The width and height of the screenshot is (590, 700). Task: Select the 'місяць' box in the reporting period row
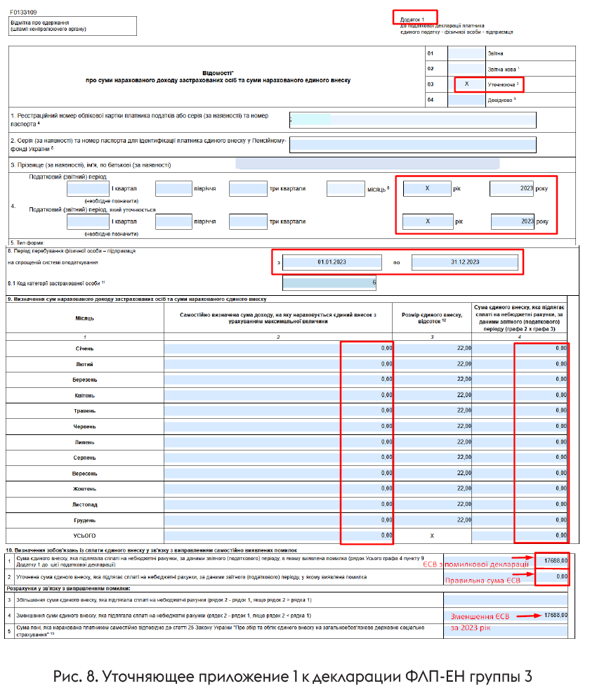click(345, 188)
